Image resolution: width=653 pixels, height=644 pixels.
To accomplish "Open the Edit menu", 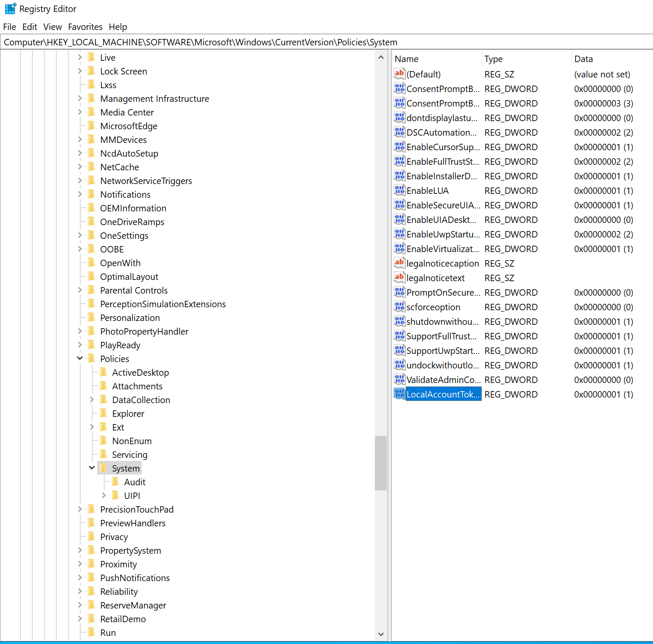I will 30,27.
